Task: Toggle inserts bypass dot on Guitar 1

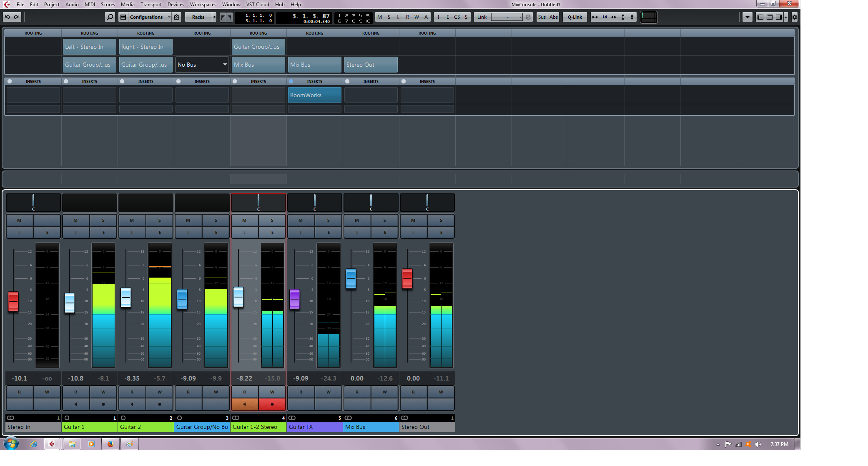Action: (x=66, y=81)
